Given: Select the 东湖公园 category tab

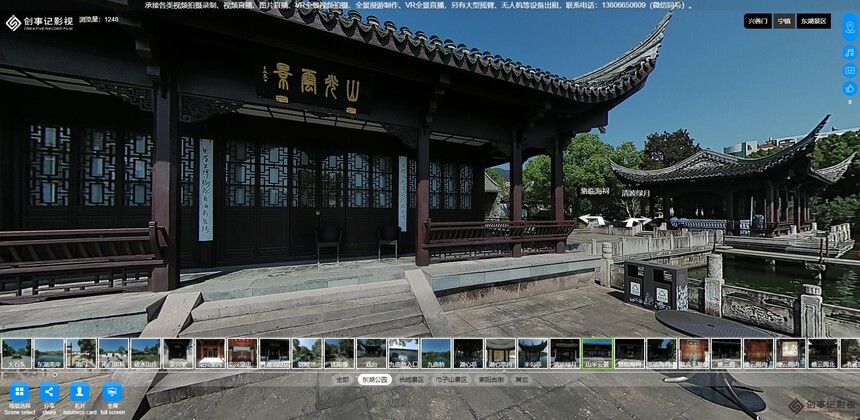Looking at the screenshot, I should click(x=375, y=379).
